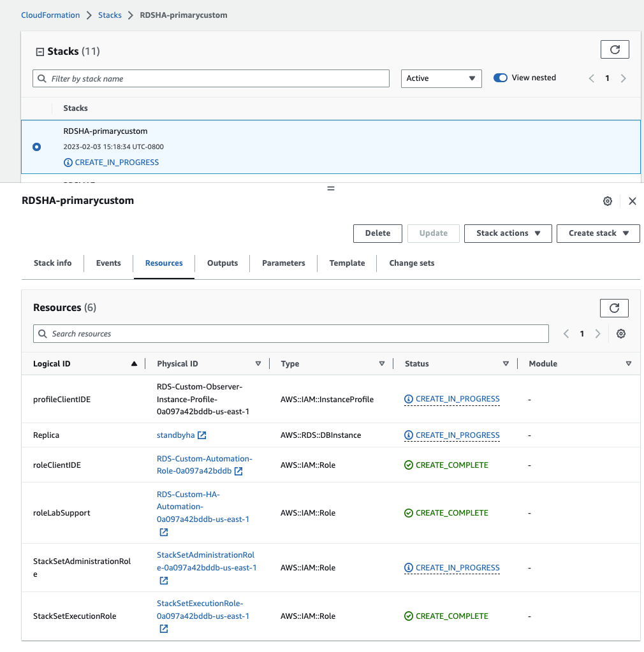Viewport: 644px width, 652px height.
Task: Go to previous page of stacks
Action: click(591, 78)
